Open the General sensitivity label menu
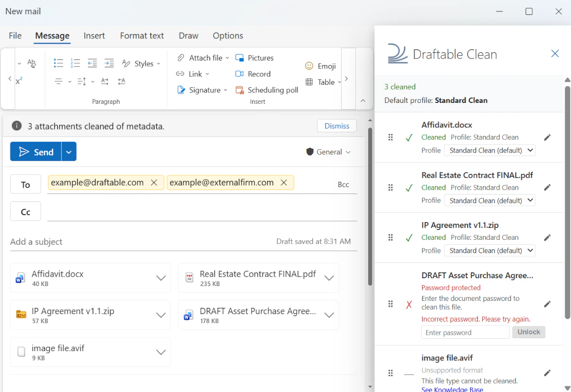 328,152
